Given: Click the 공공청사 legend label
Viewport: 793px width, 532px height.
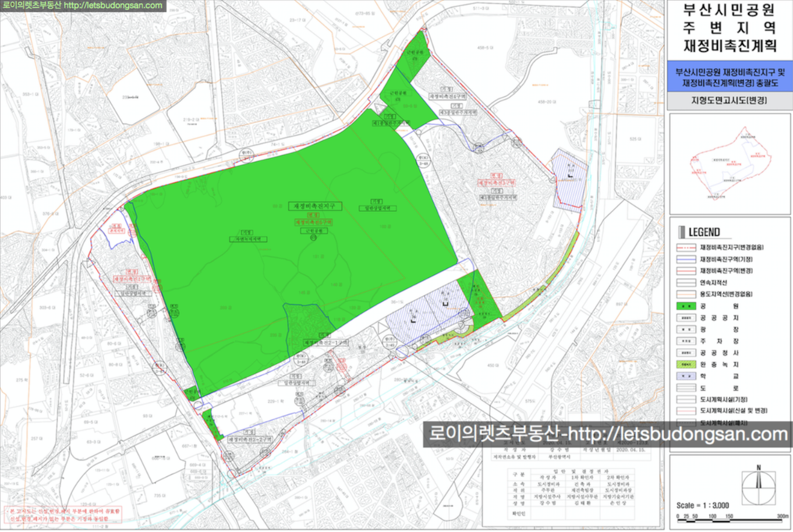Looking at the screenshot, I should point(719,353).
